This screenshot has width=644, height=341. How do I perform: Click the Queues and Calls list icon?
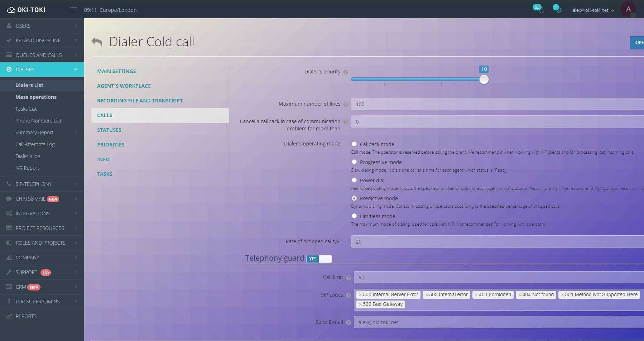[x=9, y=55]
